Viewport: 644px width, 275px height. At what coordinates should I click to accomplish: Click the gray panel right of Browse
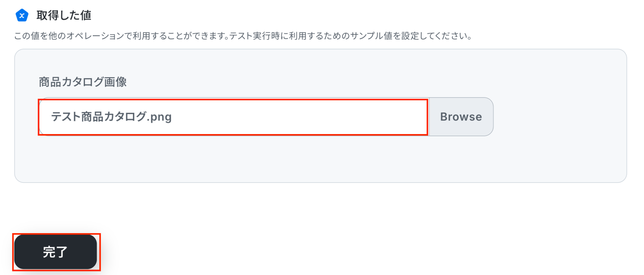pyautogui.click(x=560, y=117)
